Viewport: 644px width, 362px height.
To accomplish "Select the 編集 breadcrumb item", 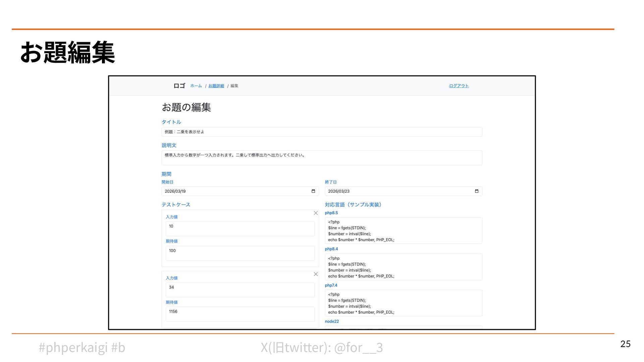I will (234, 86).
